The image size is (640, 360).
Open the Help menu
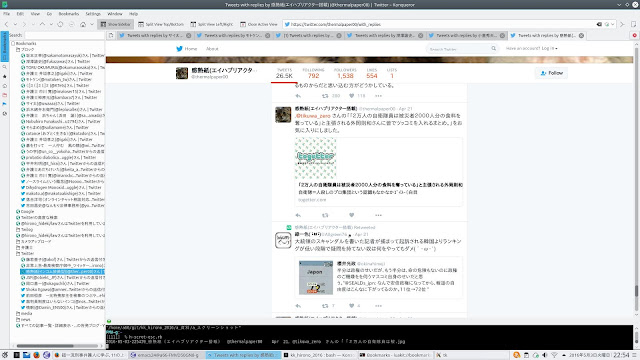tap(133, 14)
